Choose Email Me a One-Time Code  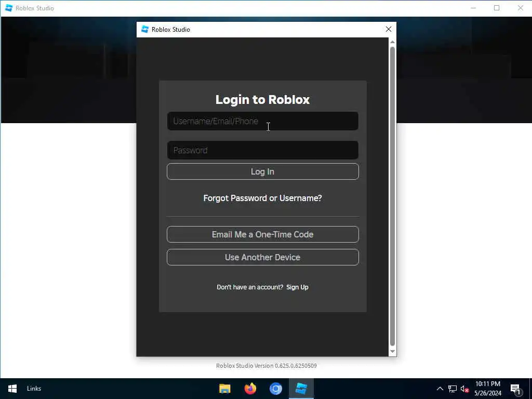tap(262, 234)
